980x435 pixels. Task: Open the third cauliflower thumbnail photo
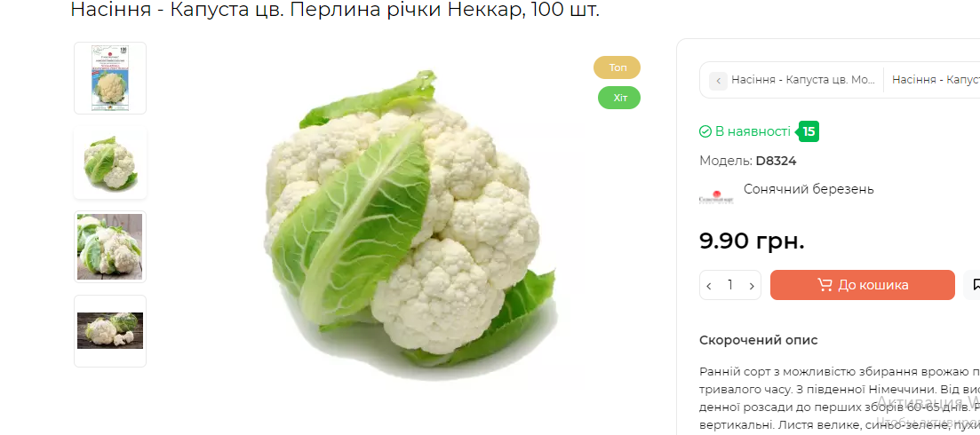pos(110,247)
